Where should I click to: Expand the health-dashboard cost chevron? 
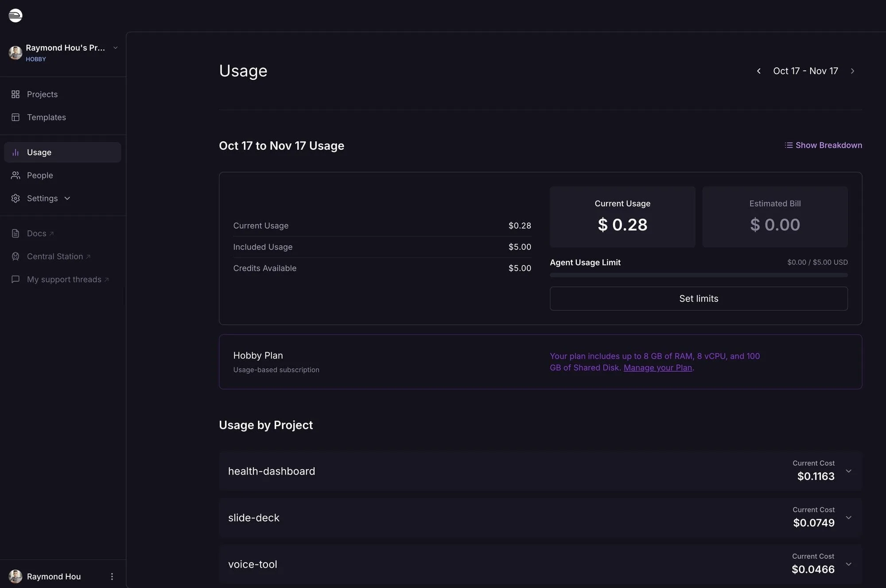(x=849, y=471)
